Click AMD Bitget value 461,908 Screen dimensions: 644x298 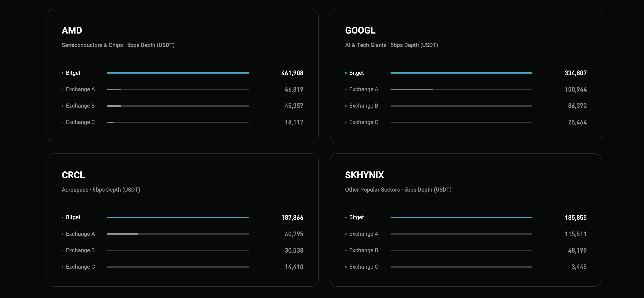292,73
